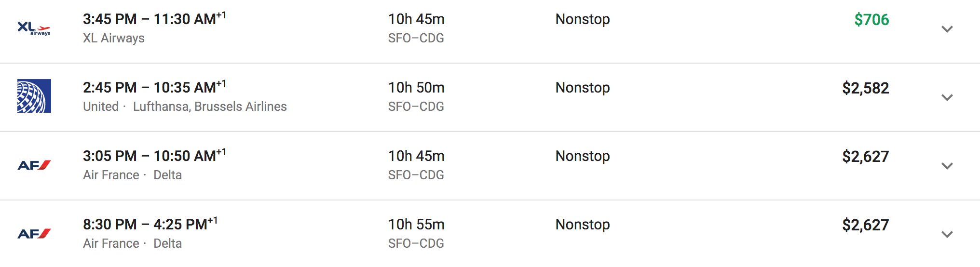Click the 2:45 PM – 10:35 AM flight time
Viewport: 980px width, 267px height.
coord(154,87)
